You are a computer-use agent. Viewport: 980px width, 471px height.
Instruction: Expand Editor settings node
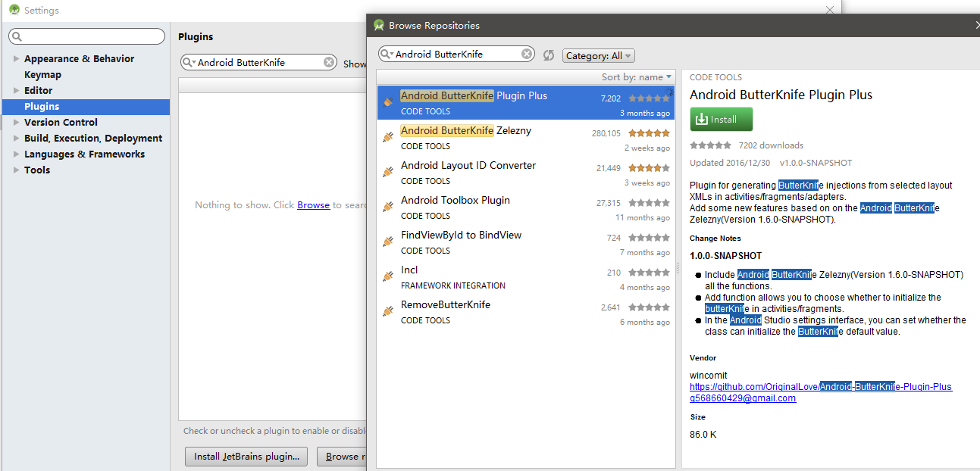[x=16, y=90]
